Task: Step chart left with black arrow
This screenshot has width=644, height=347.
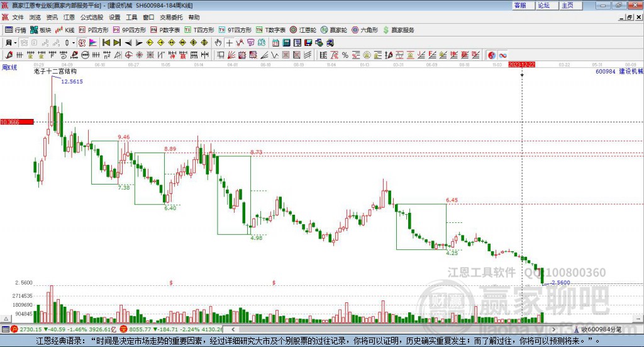Action: 128,43
